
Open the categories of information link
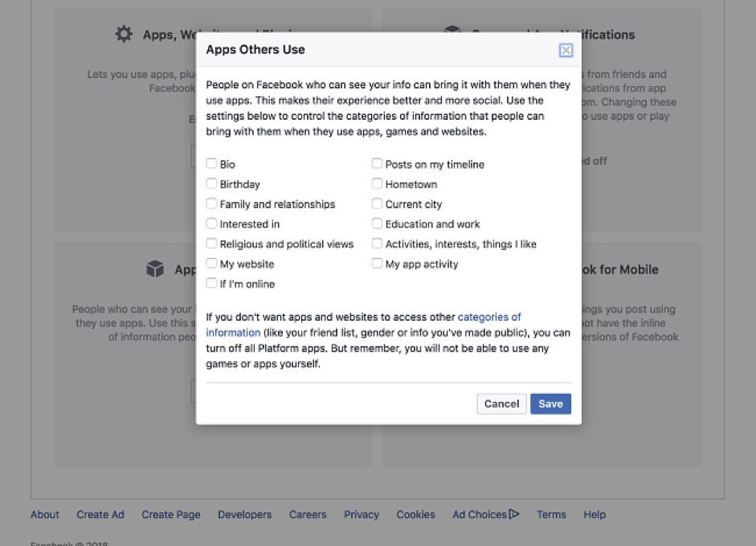coord(488,318)
